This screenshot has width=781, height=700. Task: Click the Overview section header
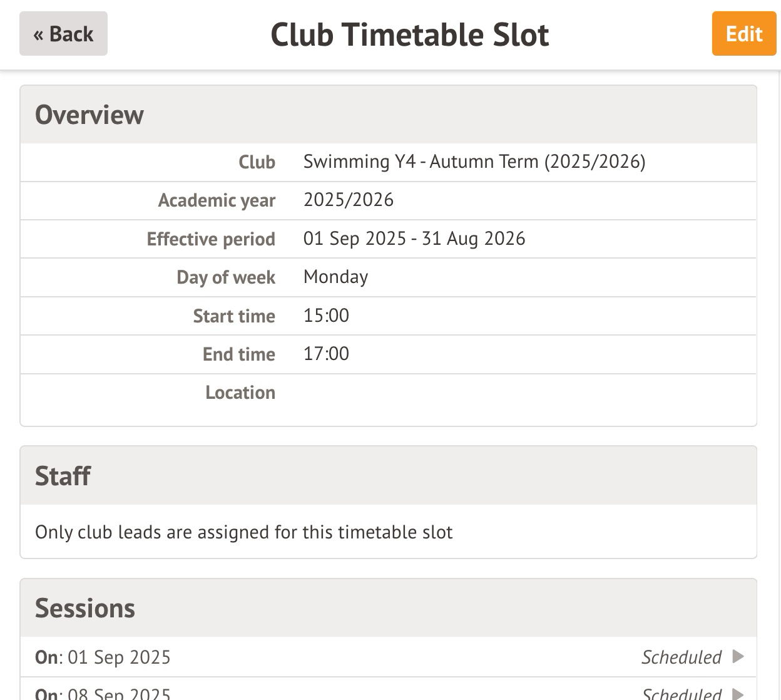(89, 115)
